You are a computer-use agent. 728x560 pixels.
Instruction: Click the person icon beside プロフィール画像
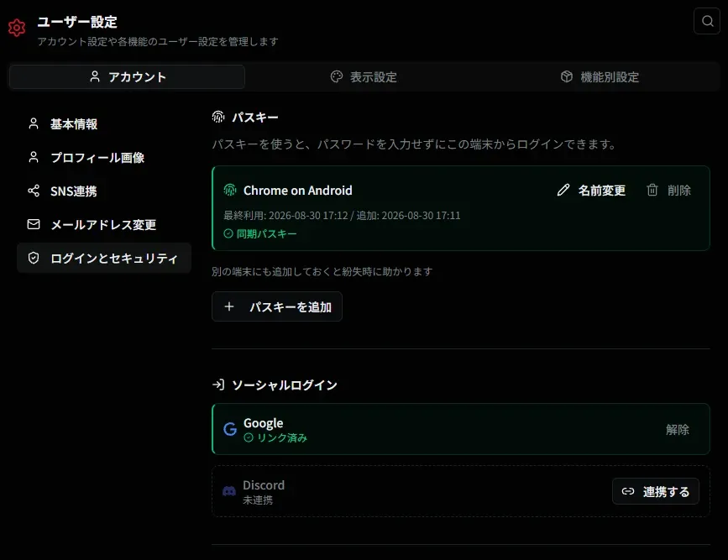coord(34,157)
